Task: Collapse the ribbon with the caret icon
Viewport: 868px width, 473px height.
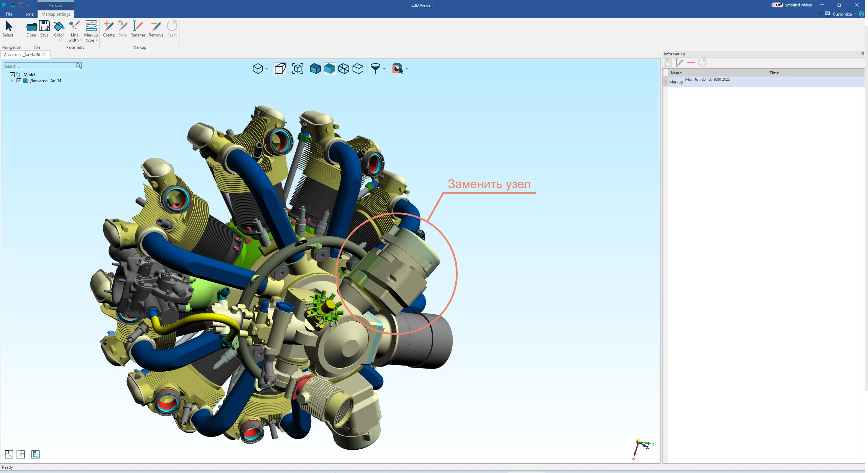Action: click(x=820, y=14)
